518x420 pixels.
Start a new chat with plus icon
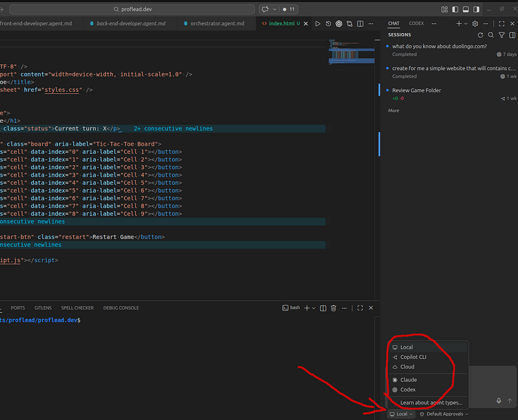point(458,24)
